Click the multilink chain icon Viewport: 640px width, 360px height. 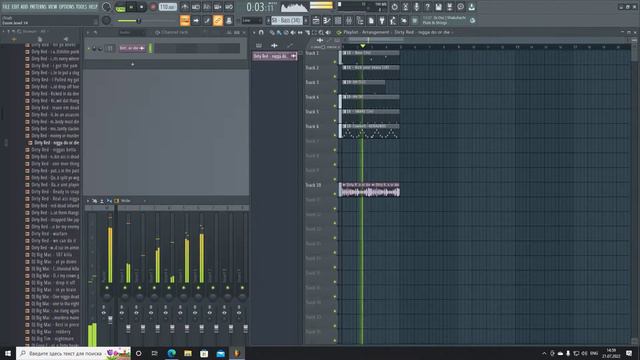tap(218, 20)
